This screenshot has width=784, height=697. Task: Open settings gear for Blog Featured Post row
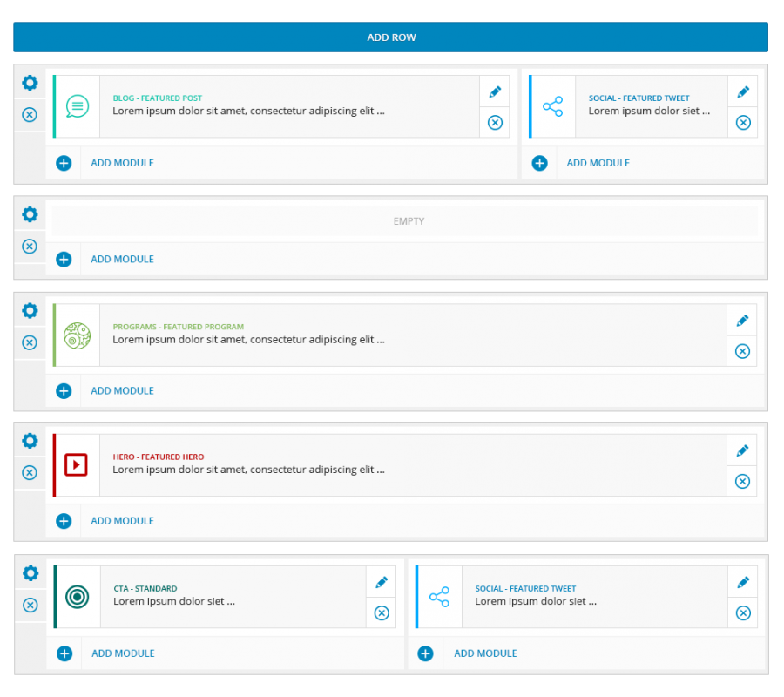(x=30, y=83)
